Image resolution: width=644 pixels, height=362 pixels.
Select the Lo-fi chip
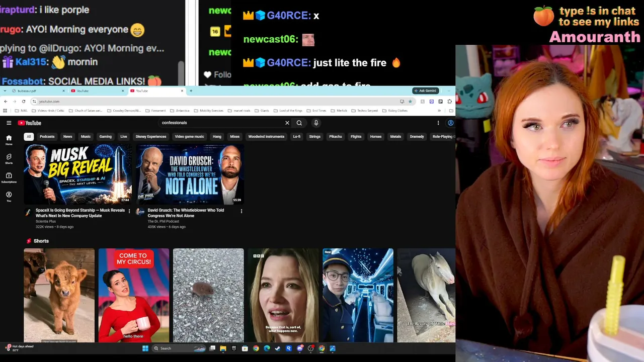click(297, 137)
